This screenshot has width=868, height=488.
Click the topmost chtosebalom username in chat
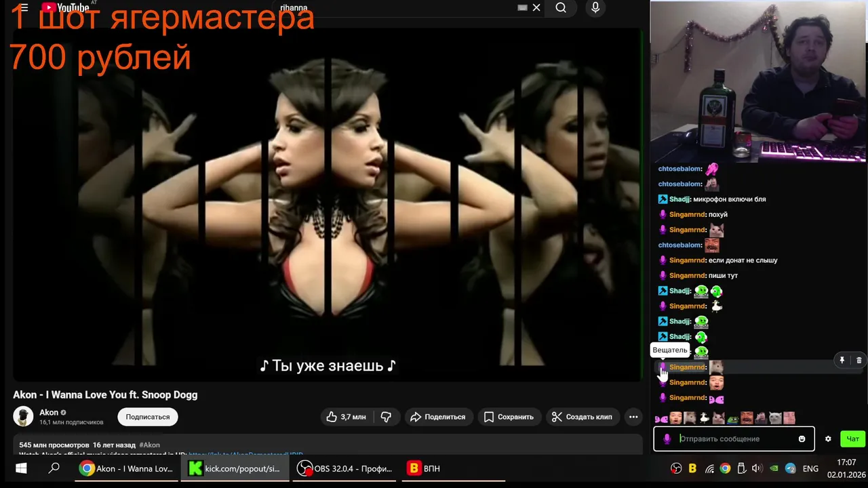[x=679, y=169]
